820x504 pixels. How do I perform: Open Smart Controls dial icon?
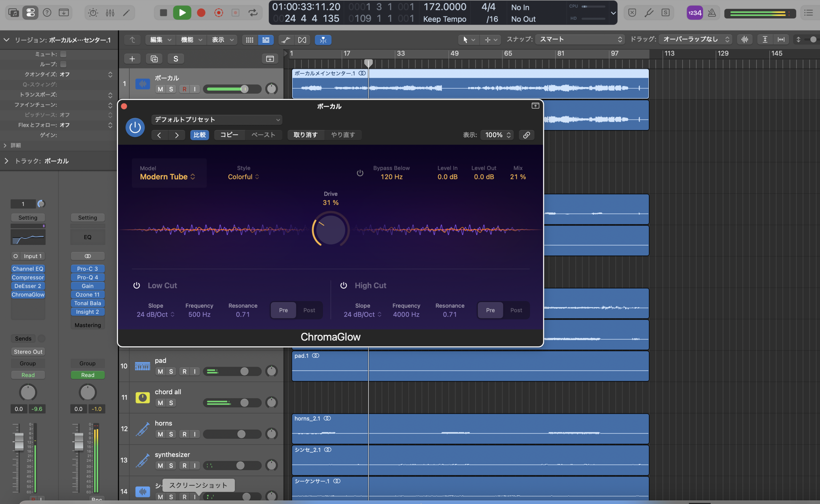click(x=93, y=13)
